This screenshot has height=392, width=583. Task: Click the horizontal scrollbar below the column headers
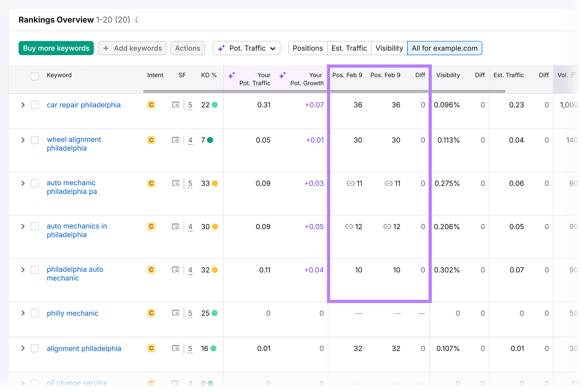(x=324, y=91)
